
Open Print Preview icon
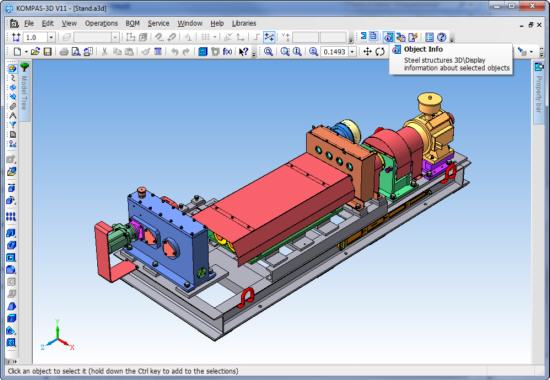76,52
